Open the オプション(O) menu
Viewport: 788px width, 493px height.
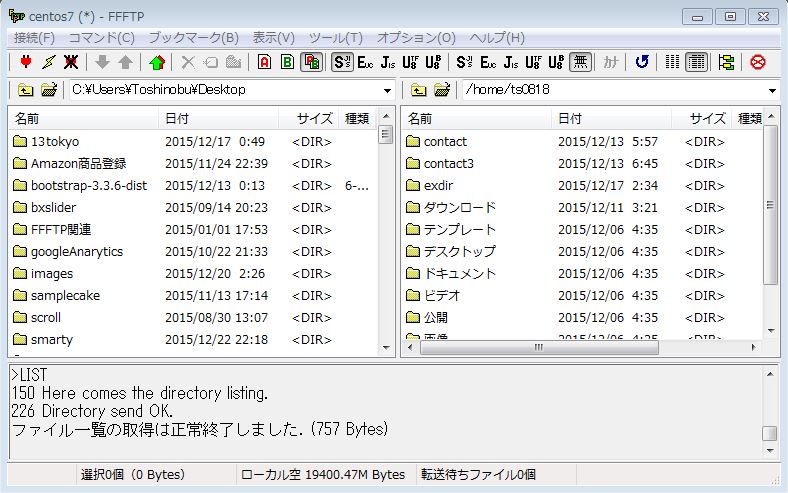[416, 38]
